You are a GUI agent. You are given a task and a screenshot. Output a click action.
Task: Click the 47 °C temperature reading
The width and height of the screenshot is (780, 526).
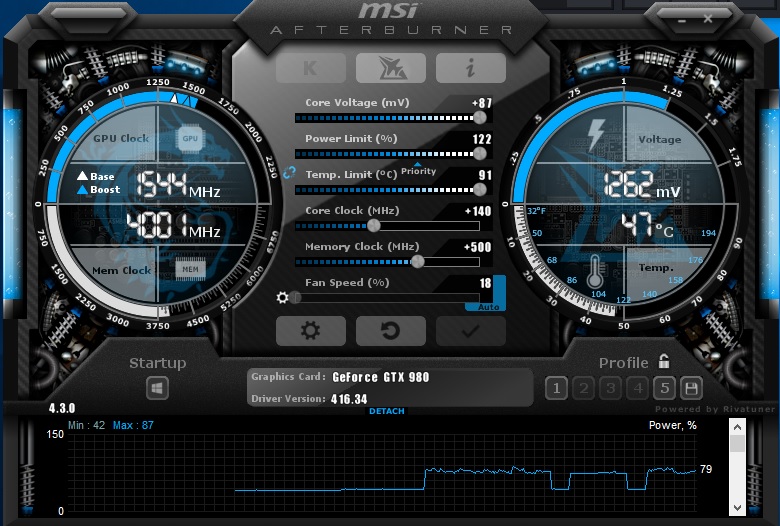click(647, 225)
